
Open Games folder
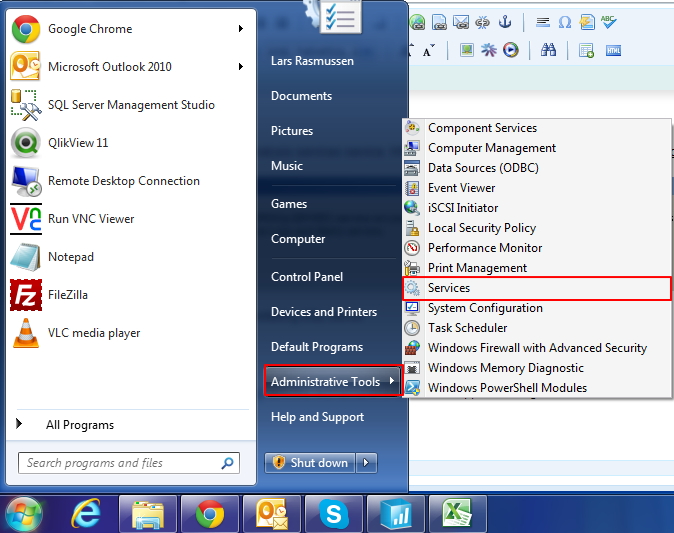[x=289, y=204]
